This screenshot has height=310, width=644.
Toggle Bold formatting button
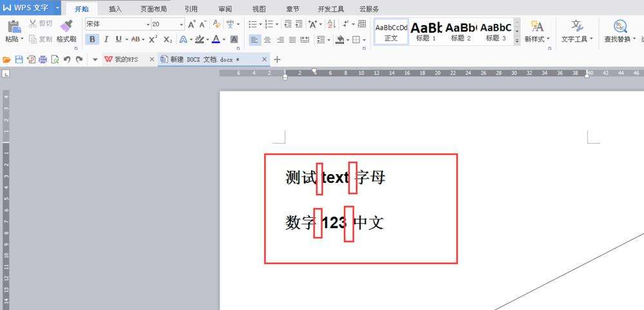coord(92,39)
